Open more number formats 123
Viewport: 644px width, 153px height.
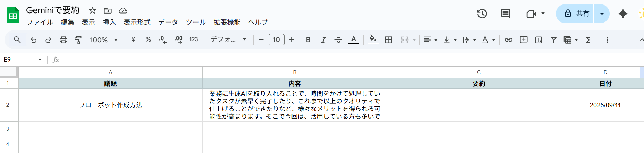point(194,39)
